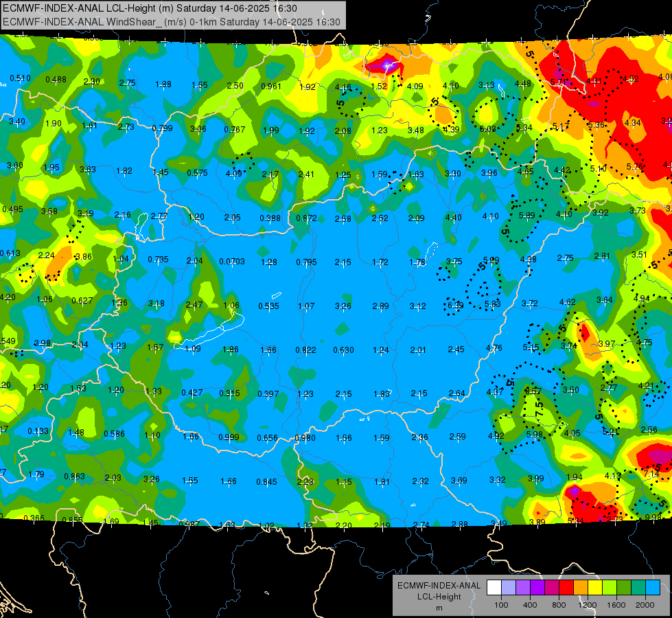
Task: Click the wind shear value 0.575
Action: pos(197,172)
